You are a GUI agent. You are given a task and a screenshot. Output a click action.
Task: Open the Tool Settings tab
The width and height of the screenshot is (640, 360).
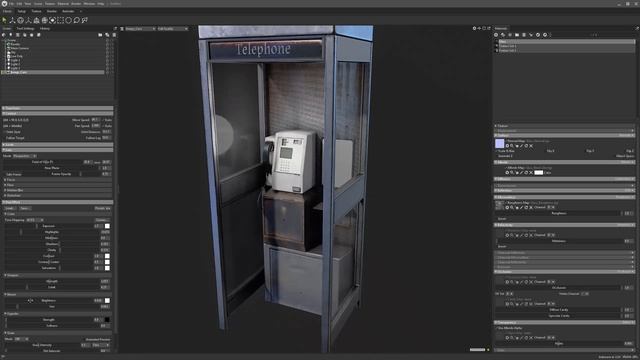pyautogui.click(x=25, y=29)
